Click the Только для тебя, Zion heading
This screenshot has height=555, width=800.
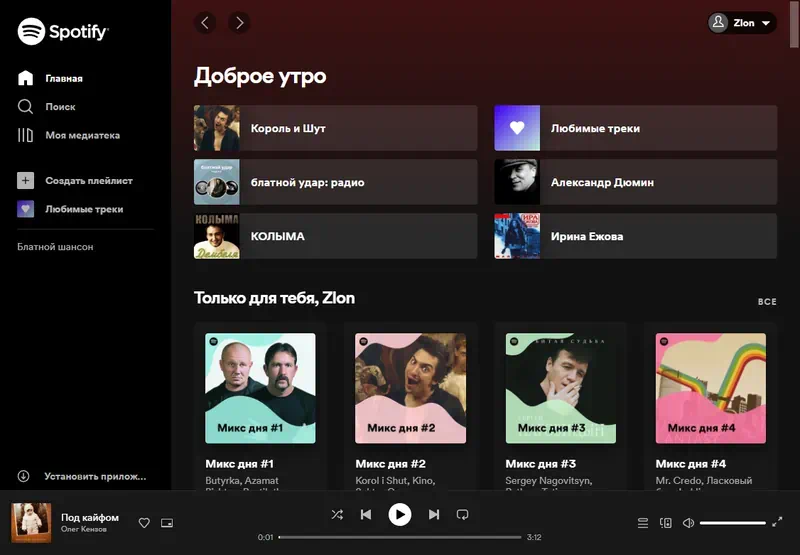coord(274,298)
